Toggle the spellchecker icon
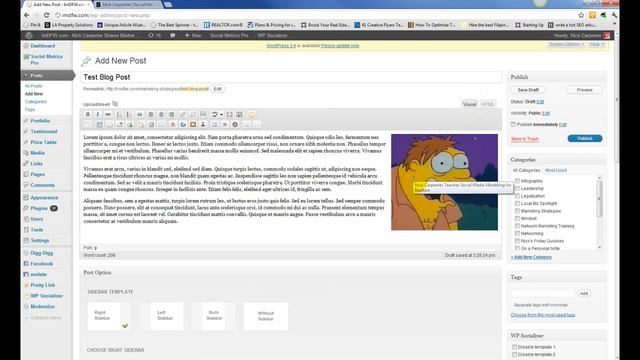Viewport: 640px width, 360px height. [x=215, y=114]
